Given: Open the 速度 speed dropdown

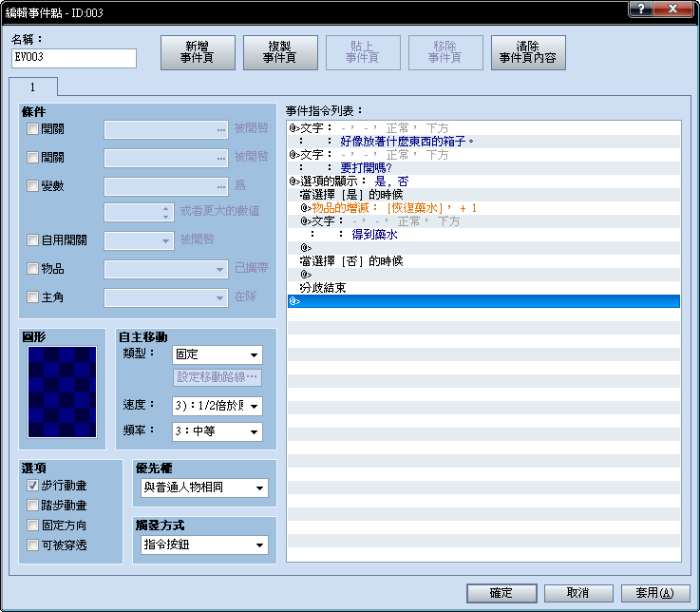Looking at the screenshot, I should click(217, 406).
